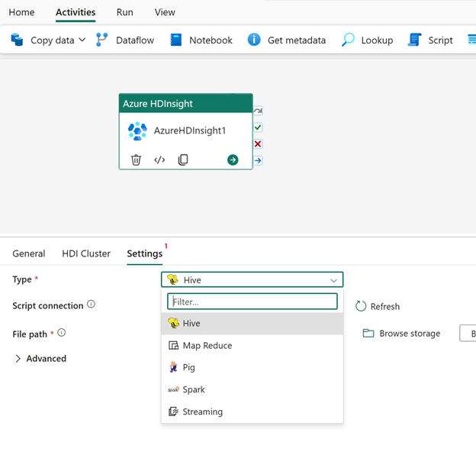
Task: Add a Dataflow activity
Action: pos(125,40)
